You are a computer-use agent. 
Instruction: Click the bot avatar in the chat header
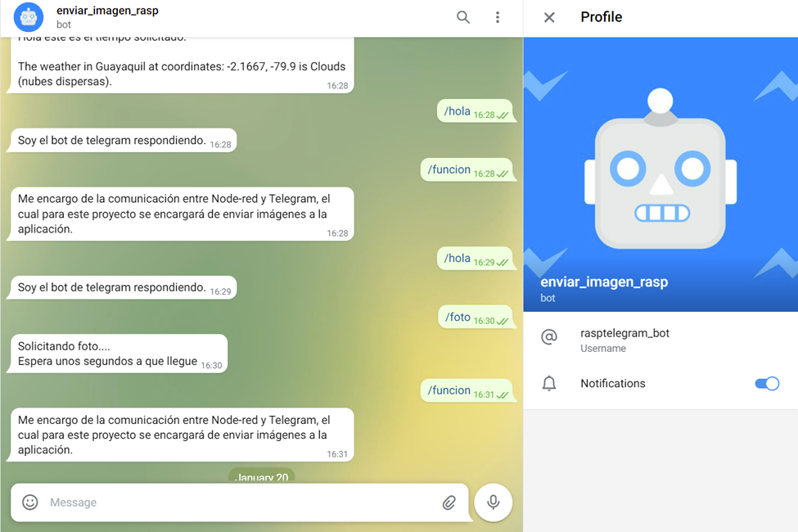(x=28, y=16)
